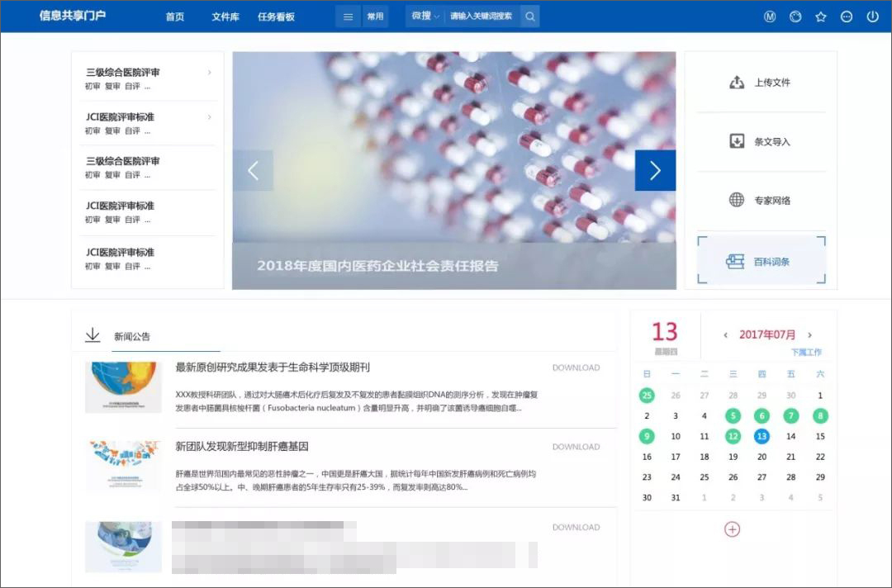The width and height of the screenshot is (892, 588).
Task: Open the 微搜 search type dropdown
Action: 425,17
